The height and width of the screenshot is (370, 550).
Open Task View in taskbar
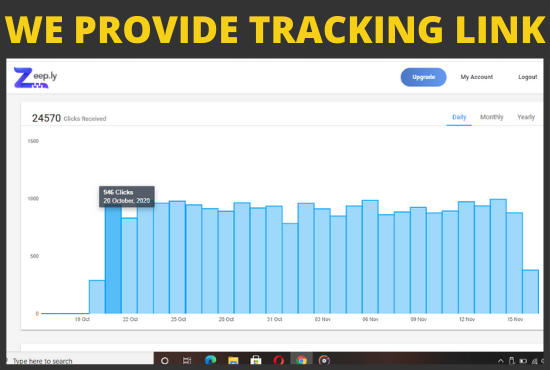pos(187,361)
